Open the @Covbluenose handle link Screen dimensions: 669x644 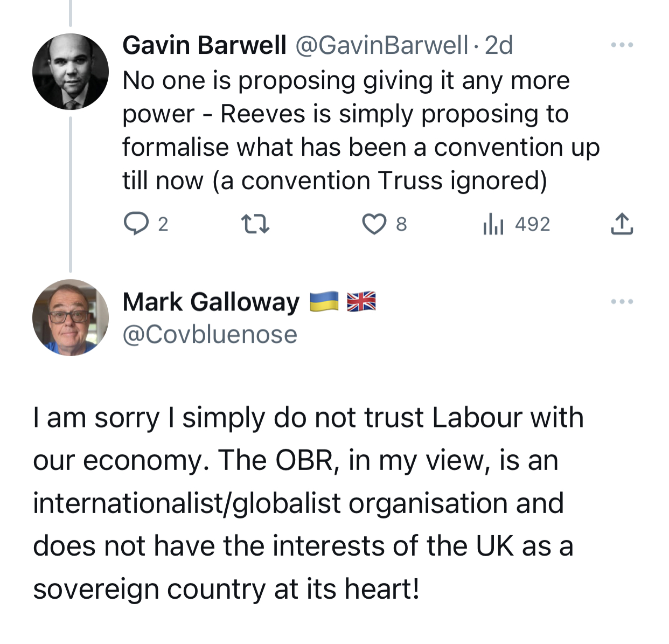(210, 335)
